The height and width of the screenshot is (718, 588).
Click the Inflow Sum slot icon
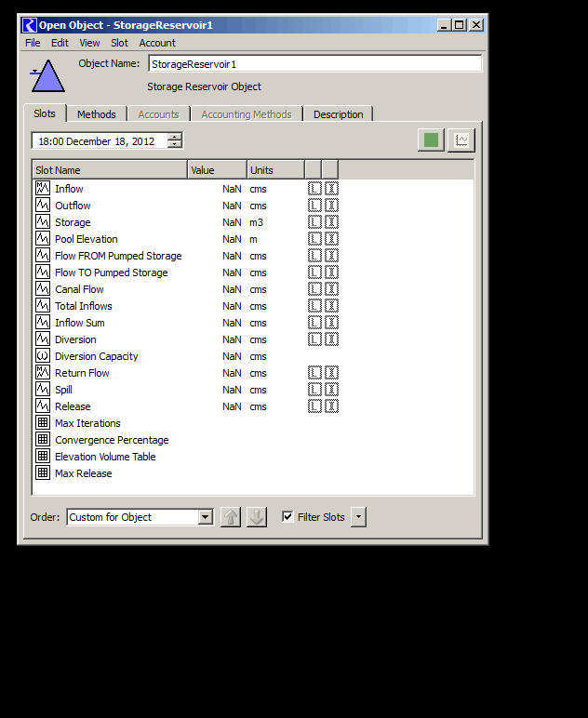coord(43,322)
